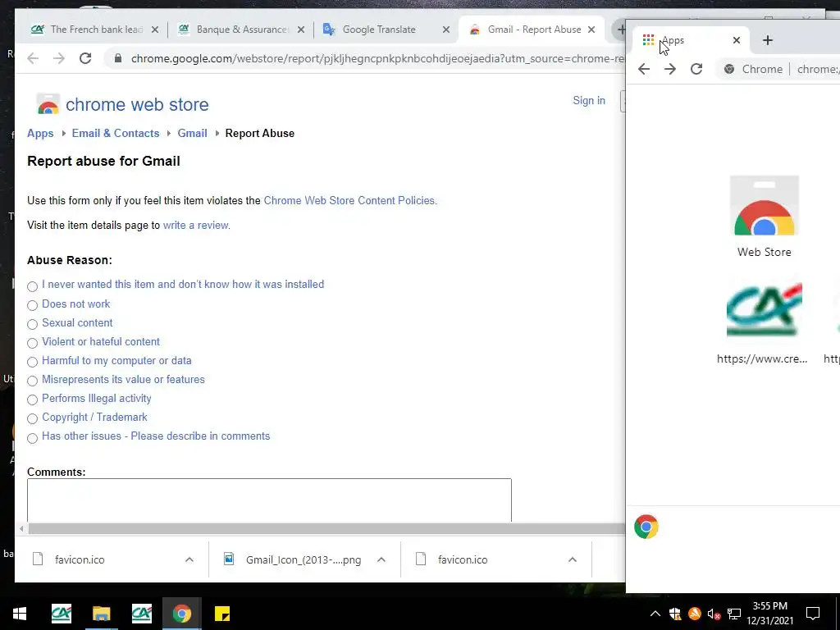
Task: Expand options for last favicon.ico download
Action: click(x=572, y=559)
